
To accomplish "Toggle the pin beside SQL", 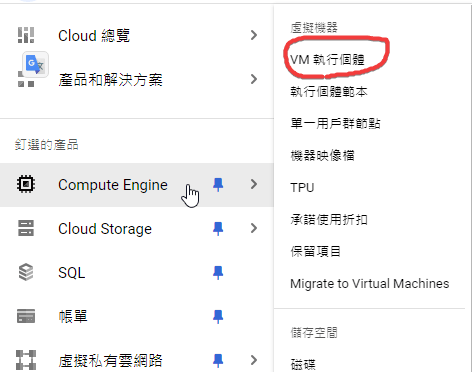I will click(218, 273).
